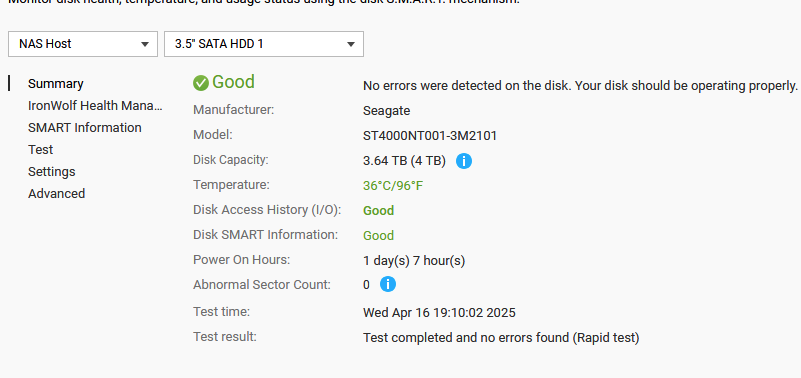Click the green 36°C/96°F temperature value

tap(393, 185)
